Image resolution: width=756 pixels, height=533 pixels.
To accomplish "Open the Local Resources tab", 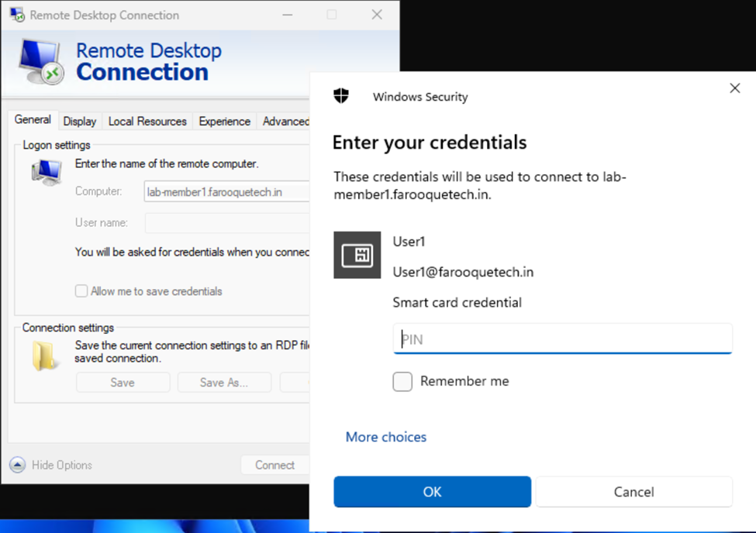I will coord(147,122).
